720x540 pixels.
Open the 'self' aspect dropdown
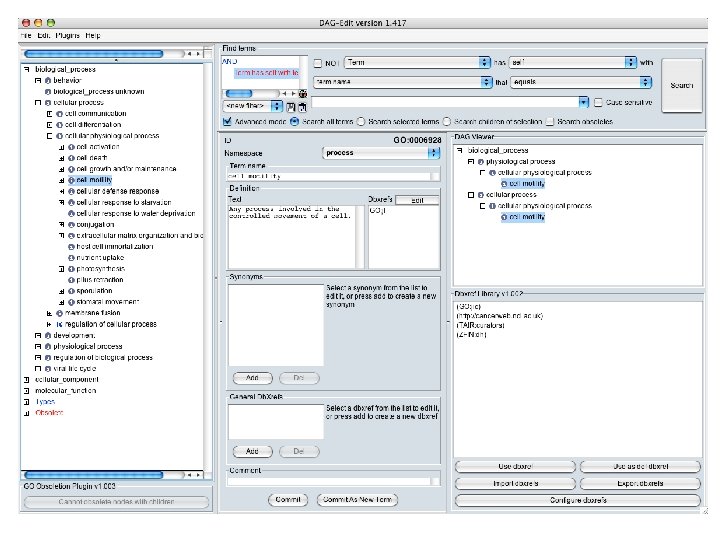pos(572,62)
